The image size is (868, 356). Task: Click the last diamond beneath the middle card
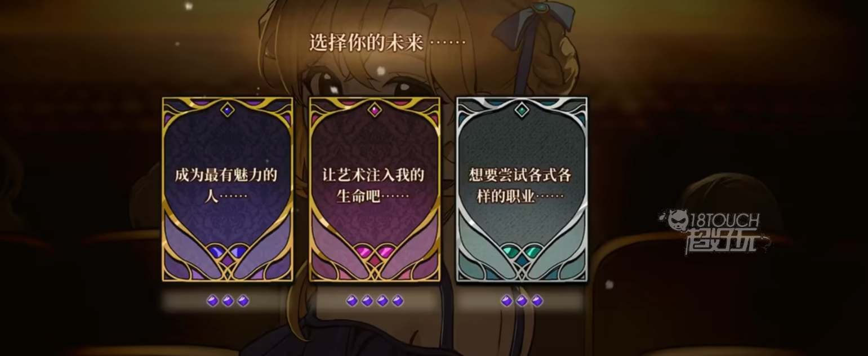pos(398,301)
